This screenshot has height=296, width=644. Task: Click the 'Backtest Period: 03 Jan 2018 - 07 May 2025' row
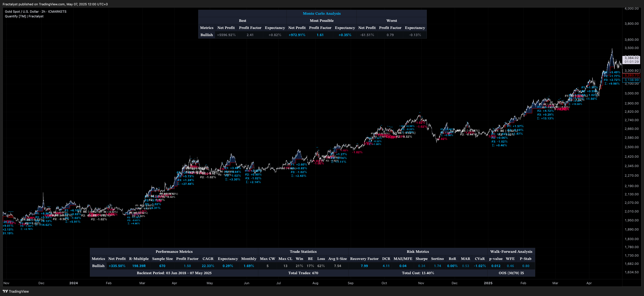(x=174, y=273)
